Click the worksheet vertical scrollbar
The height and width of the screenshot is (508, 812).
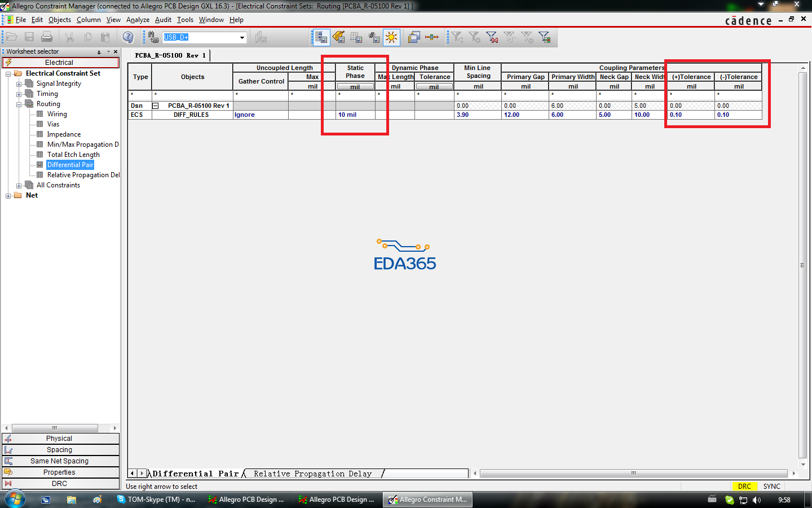tap(803, 265)
